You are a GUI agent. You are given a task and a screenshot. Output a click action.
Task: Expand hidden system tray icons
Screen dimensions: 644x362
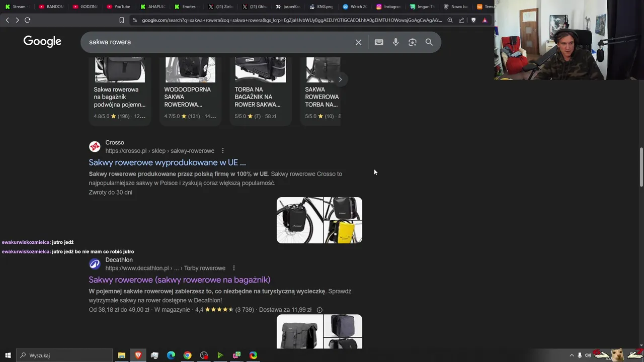(x=572, y=355)
